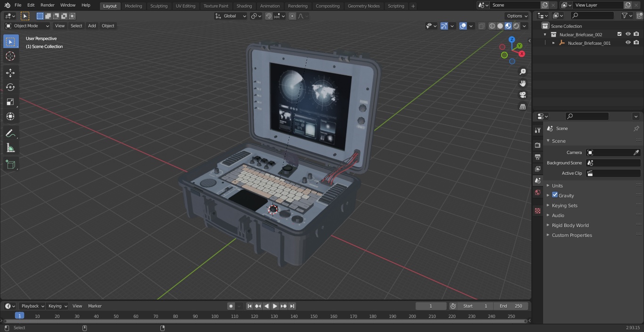Screen dimensions: 644x332
Task: Open outliner filter funnel options
Action: click(627, 16)
